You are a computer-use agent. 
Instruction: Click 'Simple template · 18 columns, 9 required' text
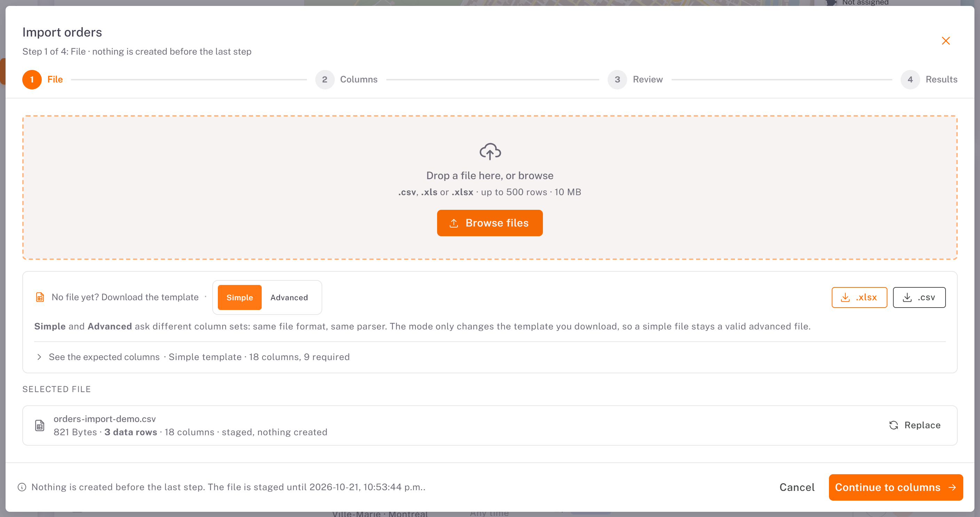[259, 357]
